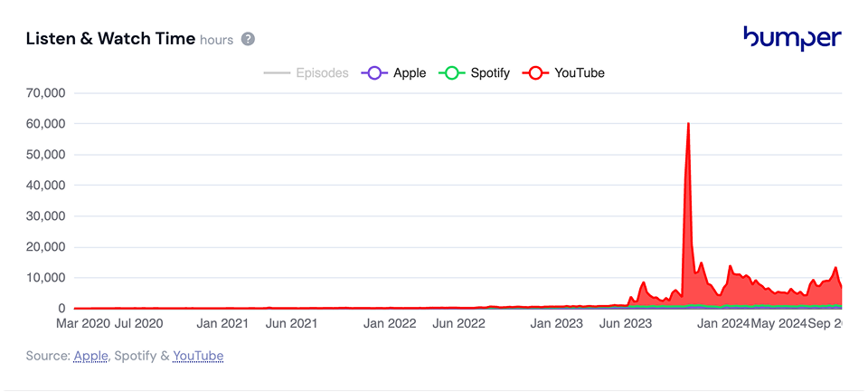
Task: Click the green Spotify legend circle marker
Action: (x=451, y=72)
